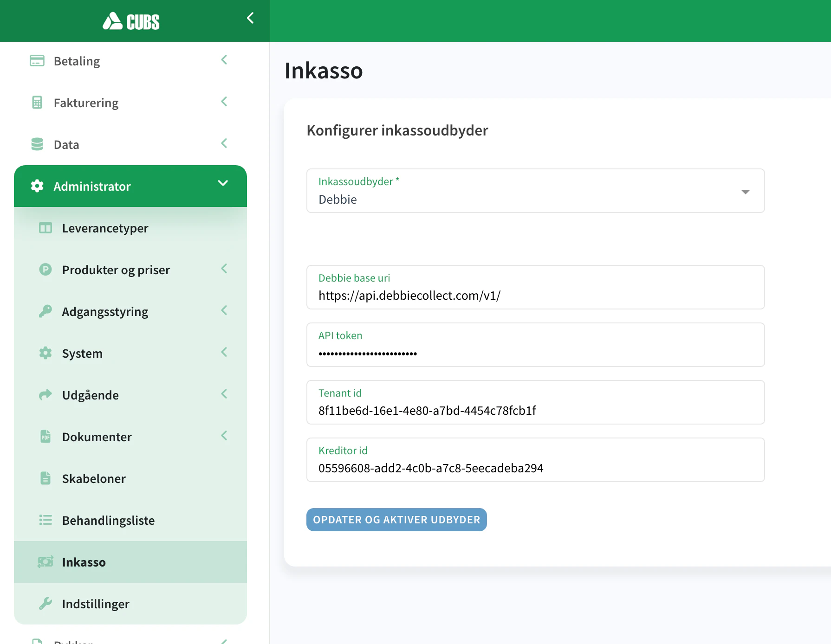Click the CUBS logo in header
Viewport: 831px width, 644px height.
131,21
